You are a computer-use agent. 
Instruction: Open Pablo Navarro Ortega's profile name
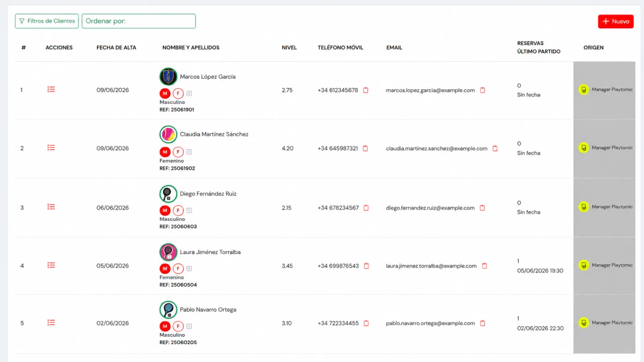pyautogui.click(x=208, y=310)
